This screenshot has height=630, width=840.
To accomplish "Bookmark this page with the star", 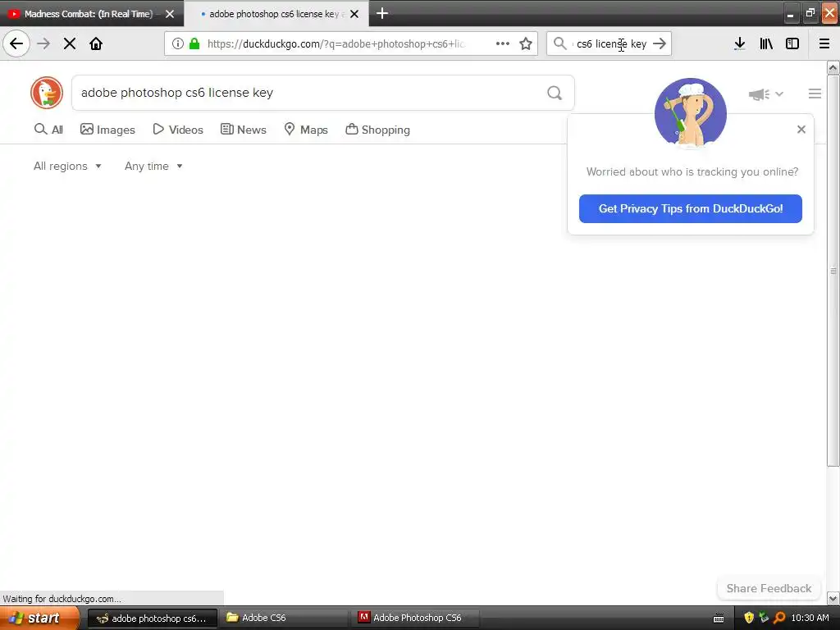I will click(x=526, y=43).
